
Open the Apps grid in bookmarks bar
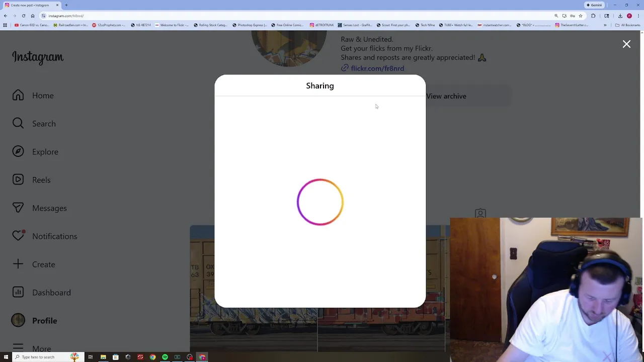point(6,25)
